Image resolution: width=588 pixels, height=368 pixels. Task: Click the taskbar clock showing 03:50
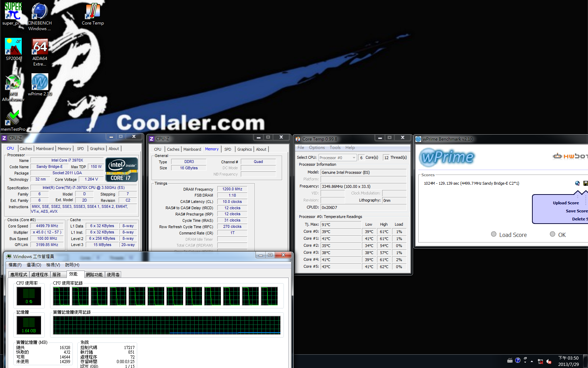click(x=568, y=361)
